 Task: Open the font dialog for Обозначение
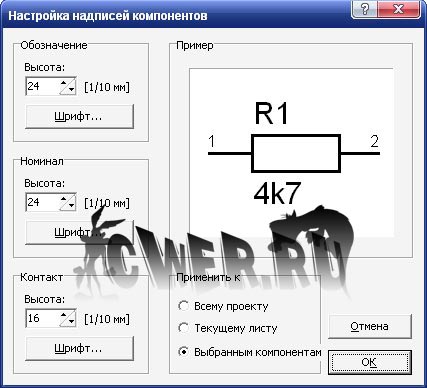pos(79,116)
